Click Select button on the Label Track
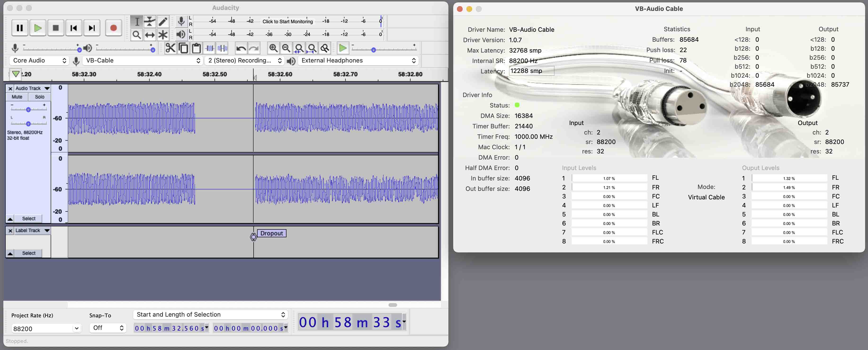The width and height of the screenshot is (868, 350). pyautogui.click(x=29, y=253)
